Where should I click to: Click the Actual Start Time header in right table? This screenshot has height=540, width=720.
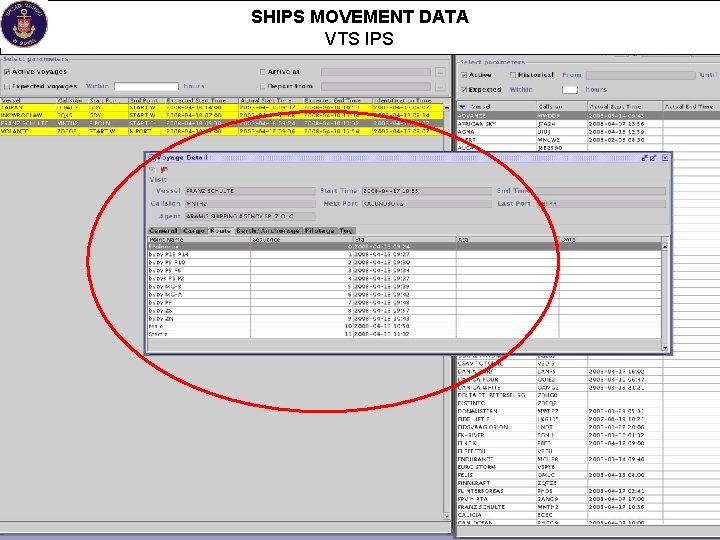(x=624, y=107)
